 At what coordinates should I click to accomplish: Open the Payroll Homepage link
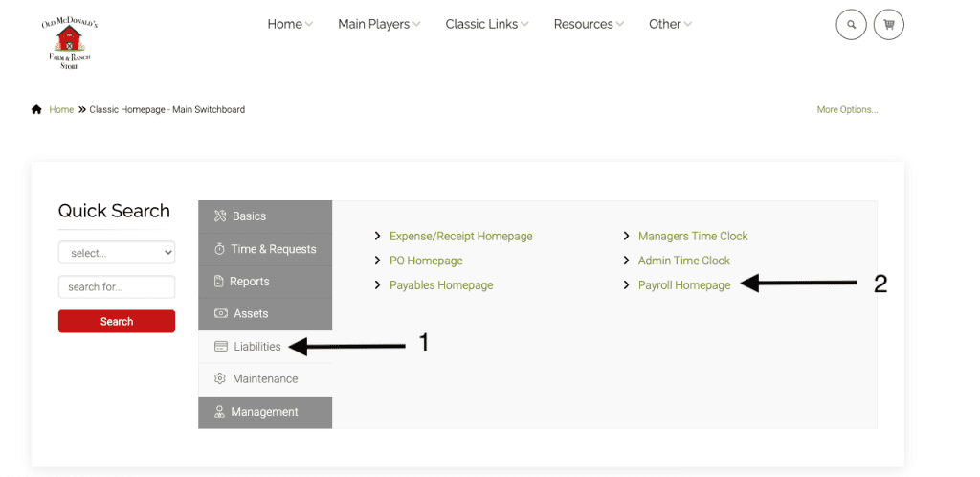click(683, 285)
